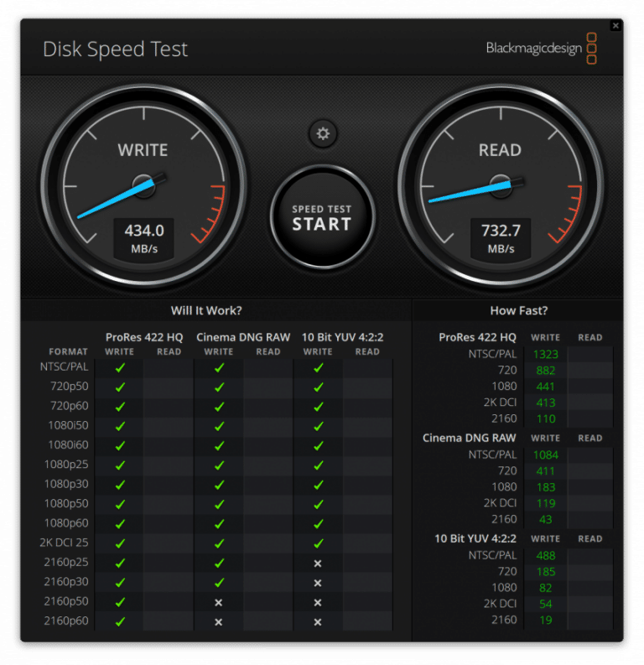Viewport: 644px width, 665px height.
Task: Click ProRes 422 HQ write checkmark for NTSC/PAL
Action: pos(121,367)
